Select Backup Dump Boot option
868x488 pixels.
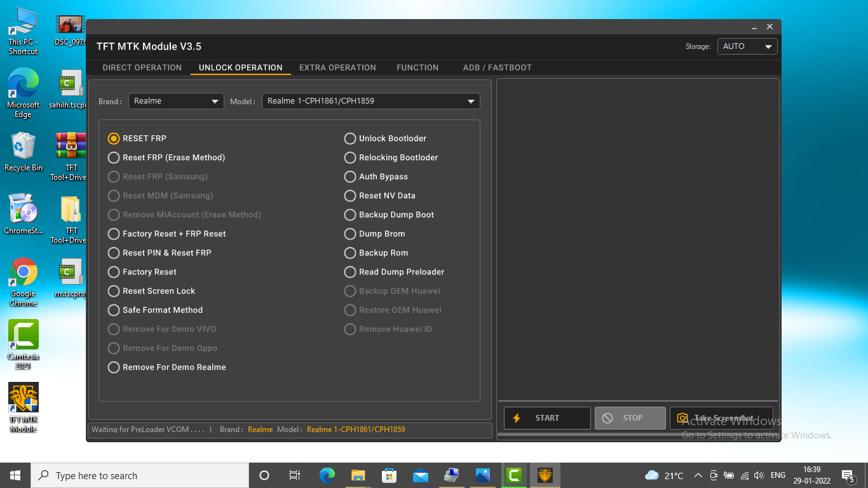click(390, 215)
